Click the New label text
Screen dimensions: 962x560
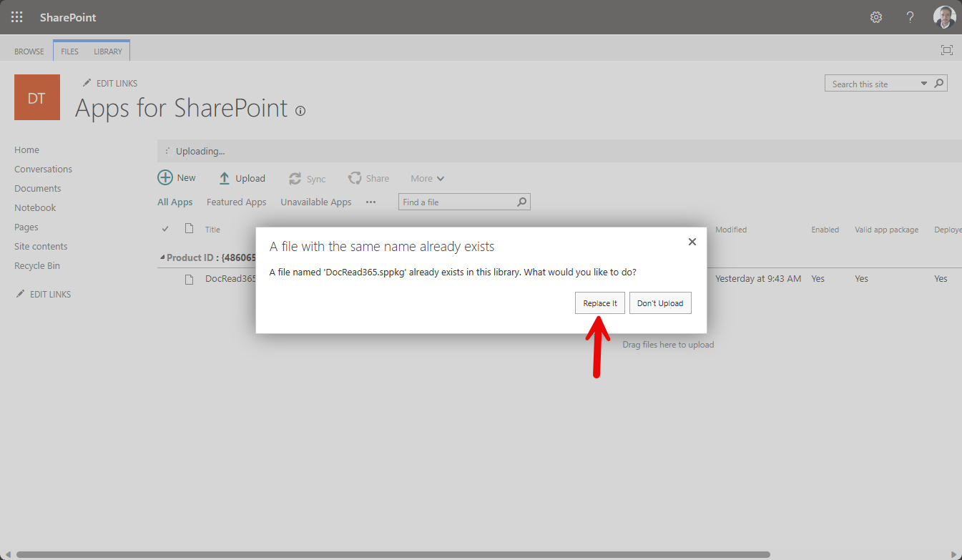186,177
